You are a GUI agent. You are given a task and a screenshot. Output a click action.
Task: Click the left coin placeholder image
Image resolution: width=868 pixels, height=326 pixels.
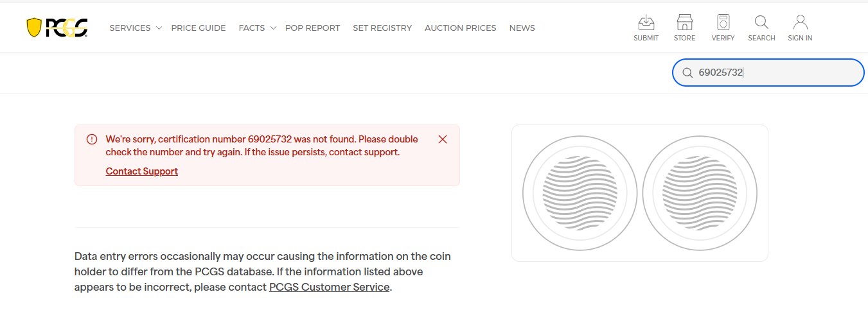pyautogui.click(x=580, y=193)
